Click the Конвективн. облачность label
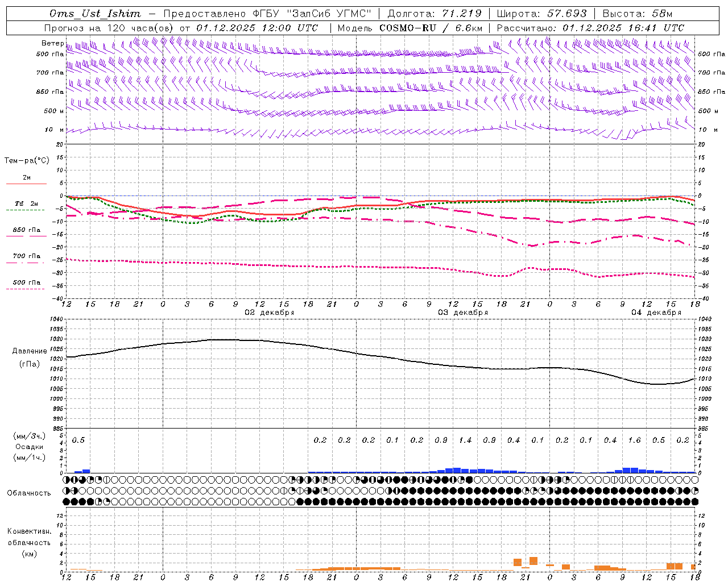The image size is (728, 582). (29, 537)
